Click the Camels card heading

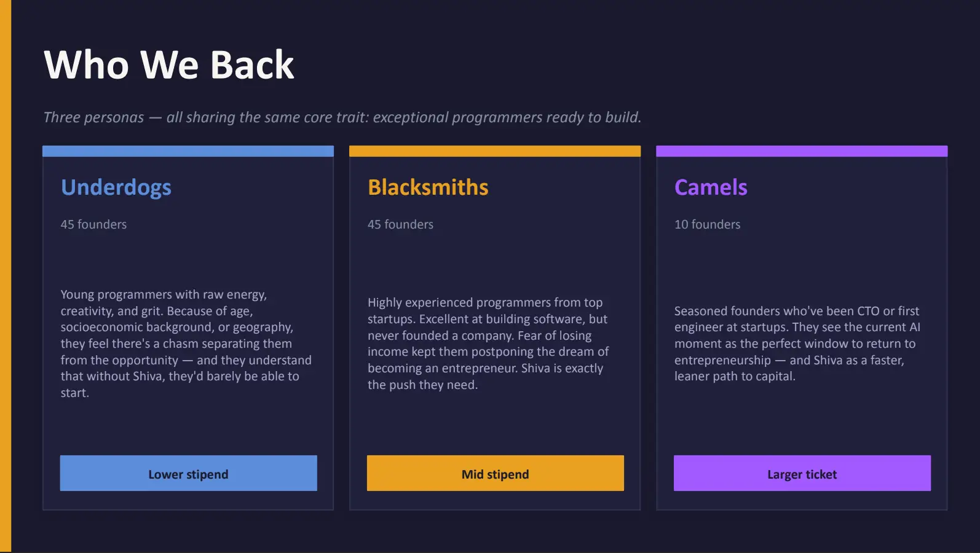711,187
